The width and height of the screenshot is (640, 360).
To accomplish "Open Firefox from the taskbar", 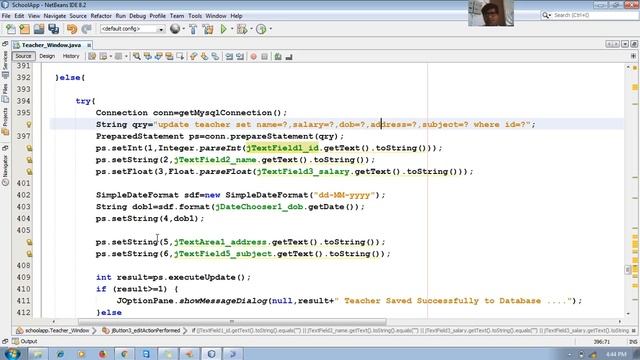I will coord(102,354).
